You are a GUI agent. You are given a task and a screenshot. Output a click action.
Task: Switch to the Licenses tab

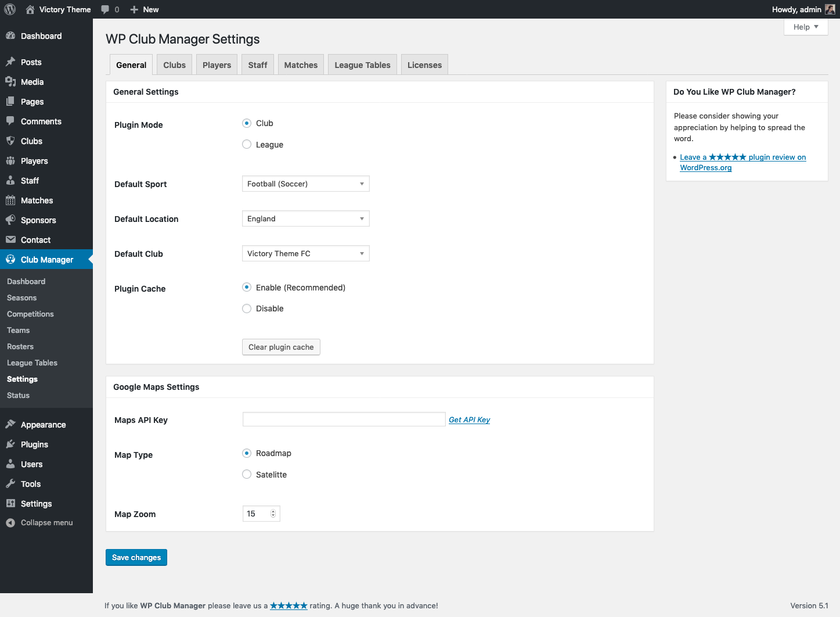(x=424, y=65)
